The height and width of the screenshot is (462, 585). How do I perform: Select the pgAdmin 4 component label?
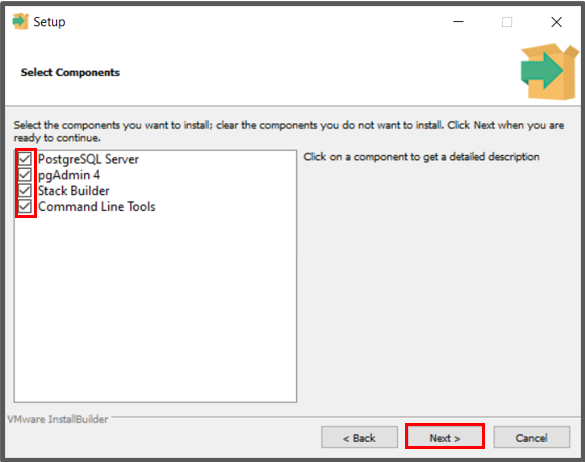[69, 175]
